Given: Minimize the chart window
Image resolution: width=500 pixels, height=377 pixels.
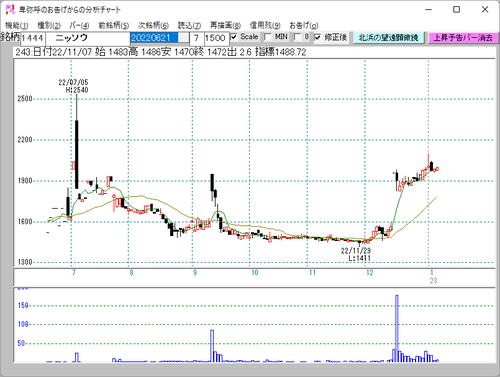Looking at the screenshot, I should pyautogui.click(x=429, y=10).
